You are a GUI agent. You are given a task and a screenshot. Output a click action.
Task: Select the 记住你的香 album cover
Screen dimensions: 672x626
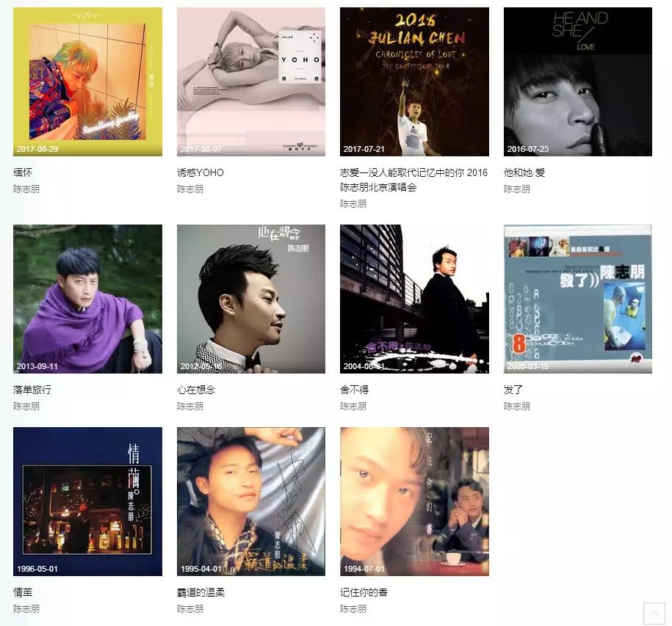coord(414,501)
